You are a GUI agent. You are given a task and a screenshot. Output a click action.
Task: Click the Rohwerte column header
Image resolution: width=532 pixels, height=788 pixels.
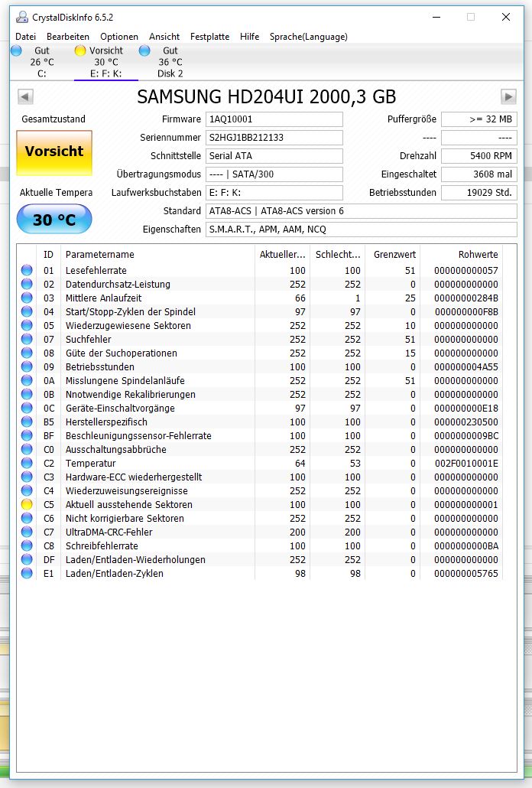[461, 254]
